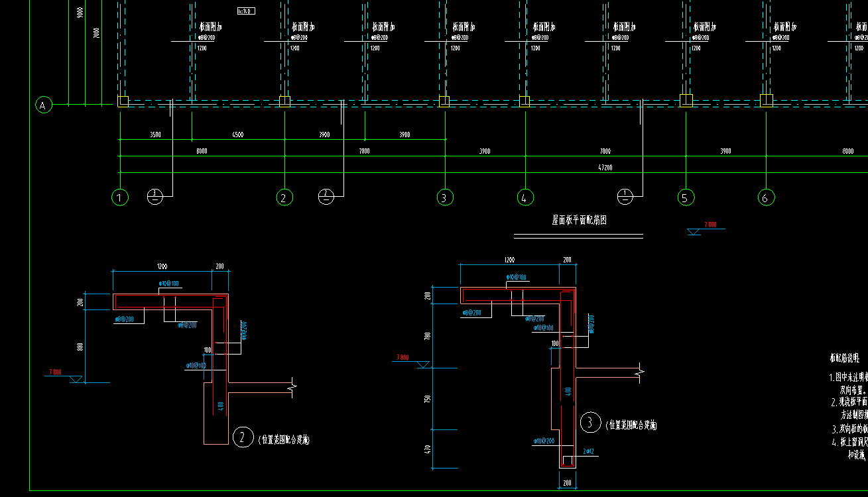Screen dimensions: 868x497
Task: Pick section mark 1 beside axis bubble 5
Action: (x=625, y=196)
